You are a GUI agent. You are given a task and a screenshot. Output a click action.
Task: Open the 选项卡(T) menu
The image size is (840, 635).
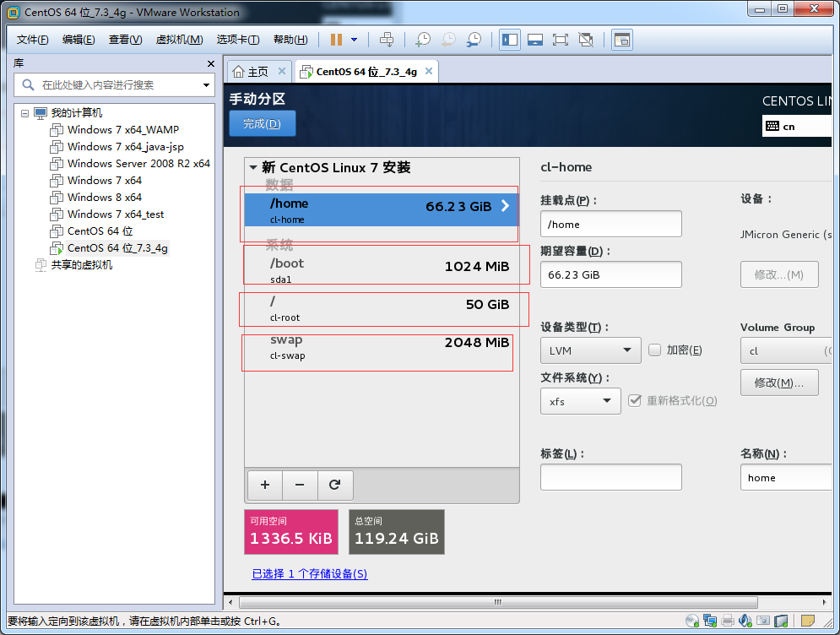238,40
